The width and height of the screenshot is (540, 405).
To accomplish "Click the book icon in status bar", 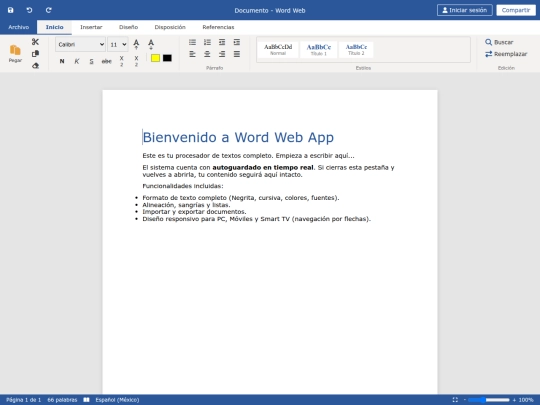I will point(86,400).
